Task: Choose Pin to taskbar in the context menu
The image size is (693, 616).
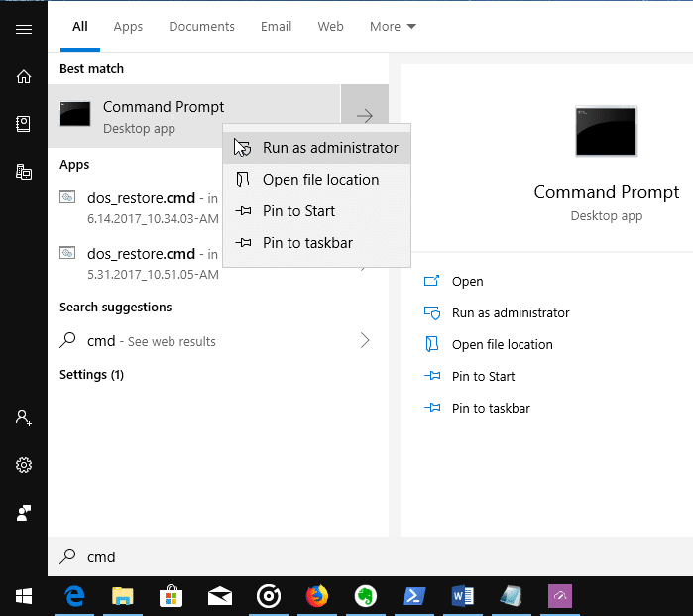Action: 317,243
